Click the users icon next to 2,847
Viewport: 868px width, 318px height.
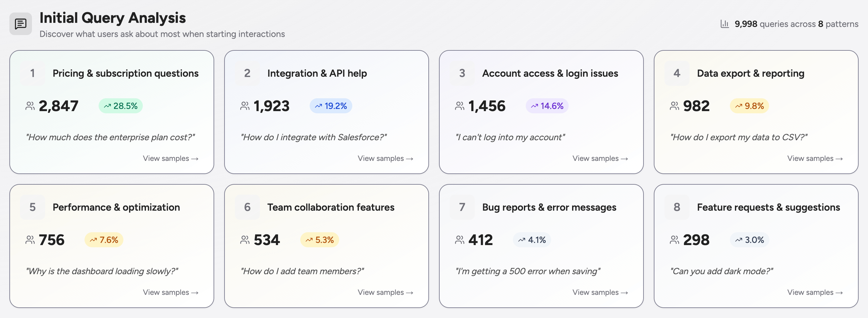[x=30, y=106]
